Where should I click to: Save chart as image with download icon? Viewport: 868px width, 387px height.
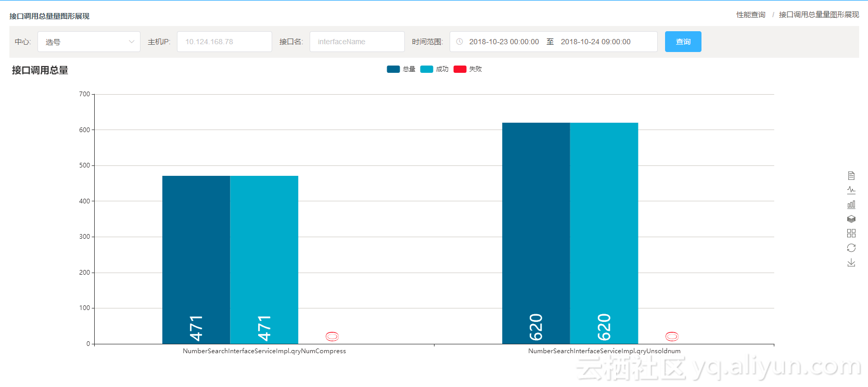pyautogui.click(x=851, y=263)
